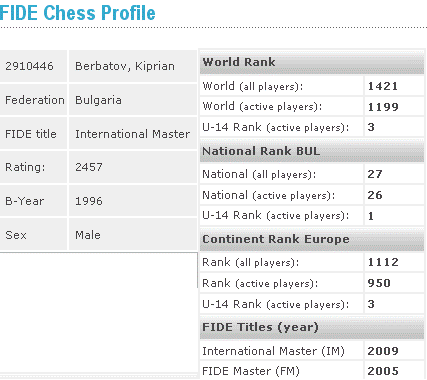The image size is (427, 380).
Task: Select the World all players rank 1421
Action: tap(383, 86)
